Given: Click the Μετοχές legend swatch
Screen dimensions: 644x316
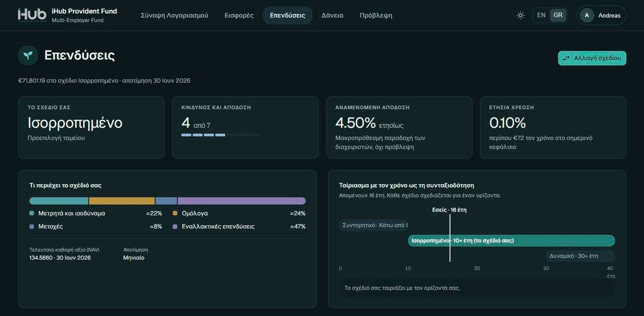Looking at the screenshot, I should coord(32,226).
